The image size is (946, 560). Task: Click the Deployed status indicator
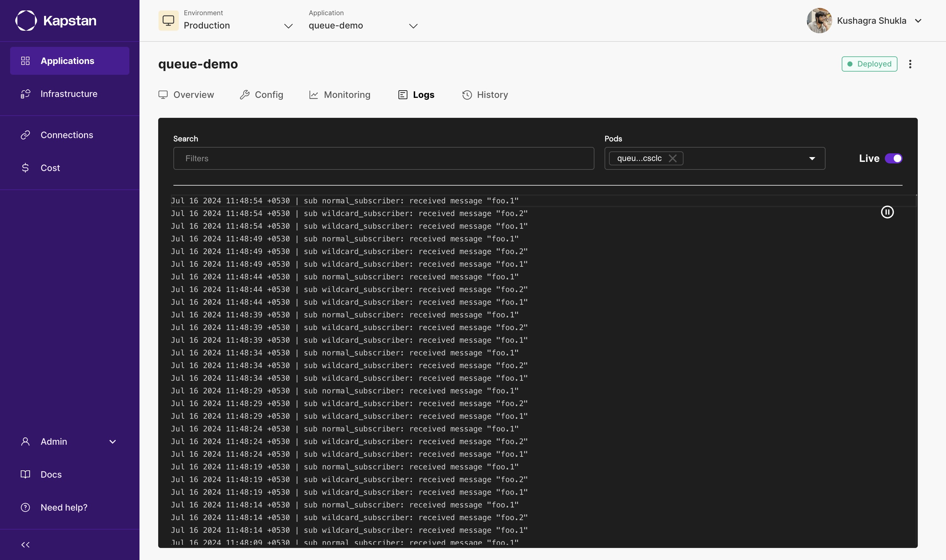pyautogui.click(x=870, y=64)
